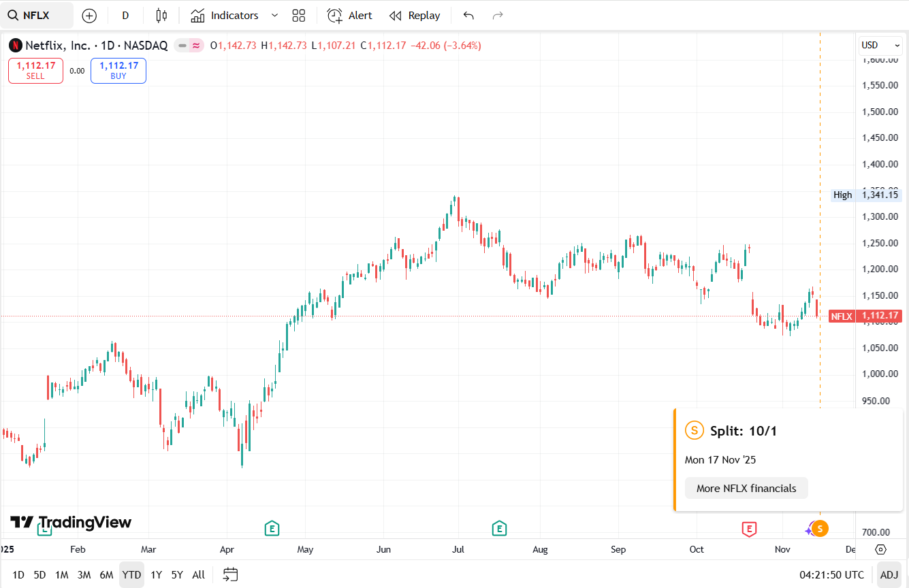Click the Split: 10/1 heading
The height and width of the screenshot is (588, 909).
coord(744,431)
